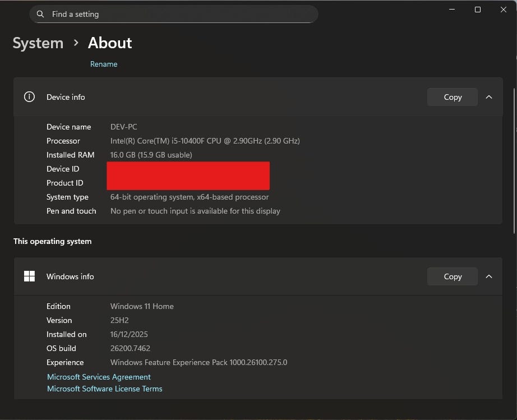Click the Device info circled-i icon

[x=29, y=97]
